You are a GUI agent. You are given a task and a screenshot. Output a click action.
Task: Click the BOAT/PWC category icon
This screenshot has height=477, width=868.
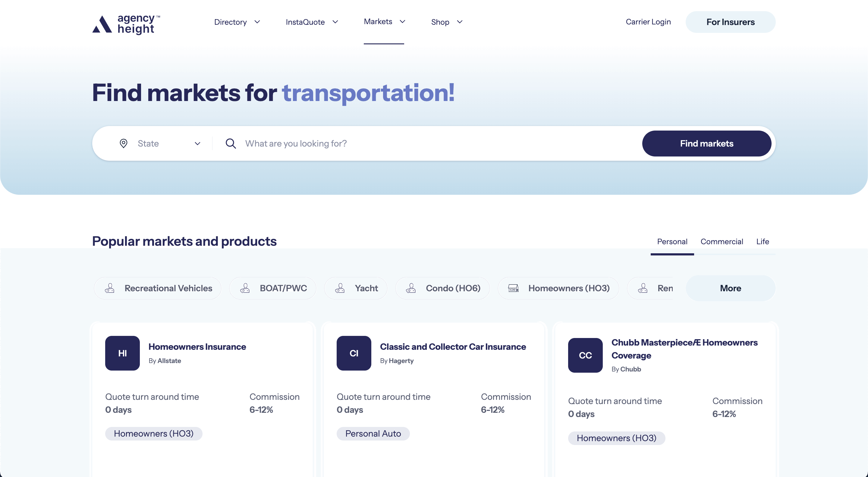(245, 288)
